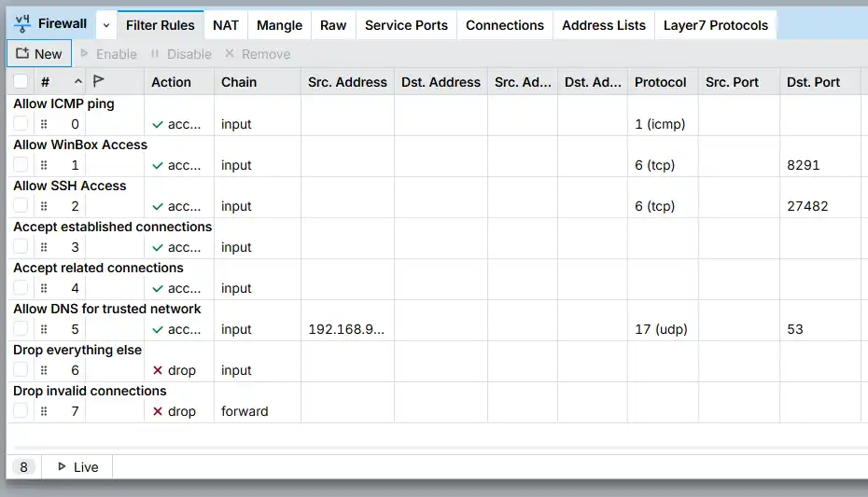Screen dimensions: 868x497
Task: Click the Remove button
Action: [x=258, y=54]
